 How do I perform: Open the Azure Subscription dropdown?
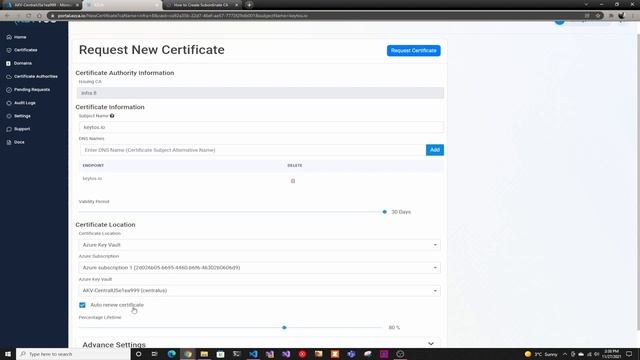point(260,268)
